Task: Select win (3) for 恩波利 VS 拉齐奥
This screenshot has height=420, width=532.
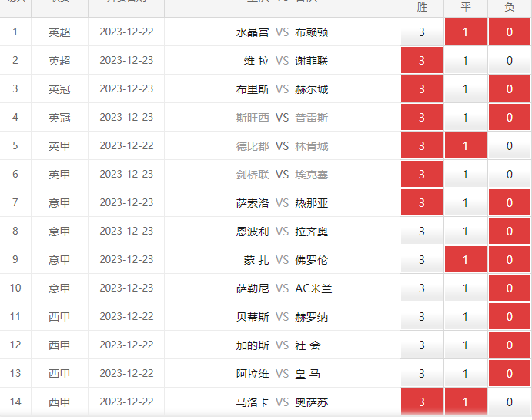Action: click(x=422, y=232)
